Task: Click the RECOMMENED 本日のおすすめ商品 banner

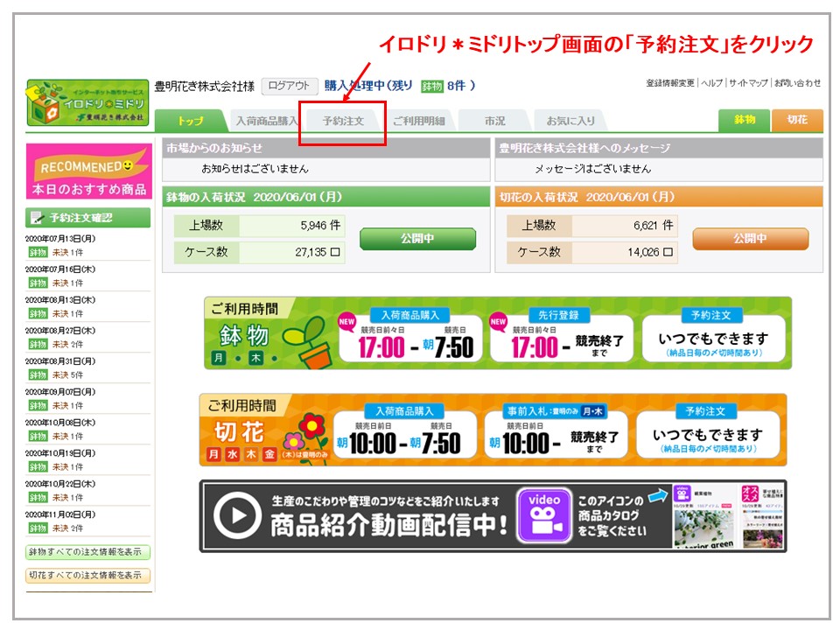Action: point(87,173)
